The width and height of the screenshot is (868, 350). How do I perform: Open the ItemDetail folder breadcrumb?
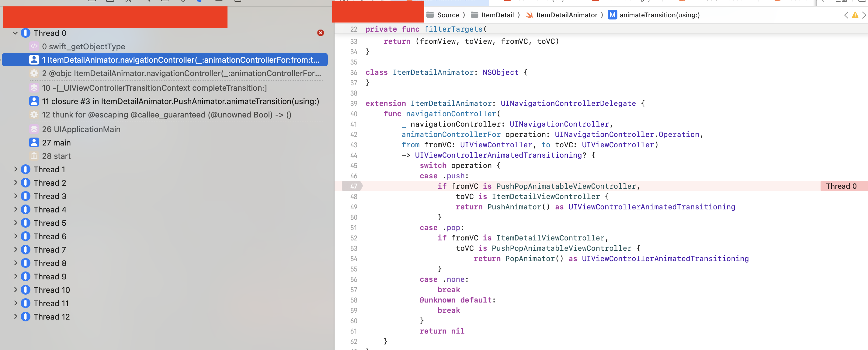pos(492,15)
